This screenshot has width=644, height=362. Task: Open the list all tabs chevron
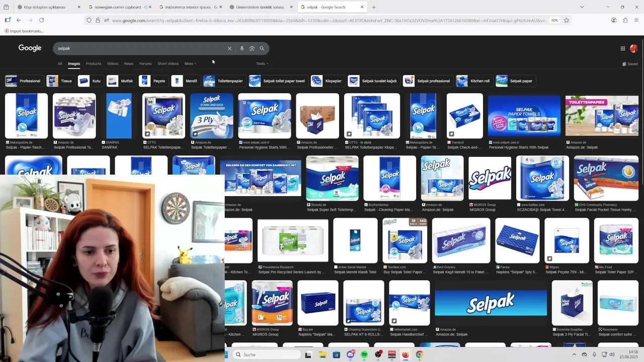click(582, 7)
